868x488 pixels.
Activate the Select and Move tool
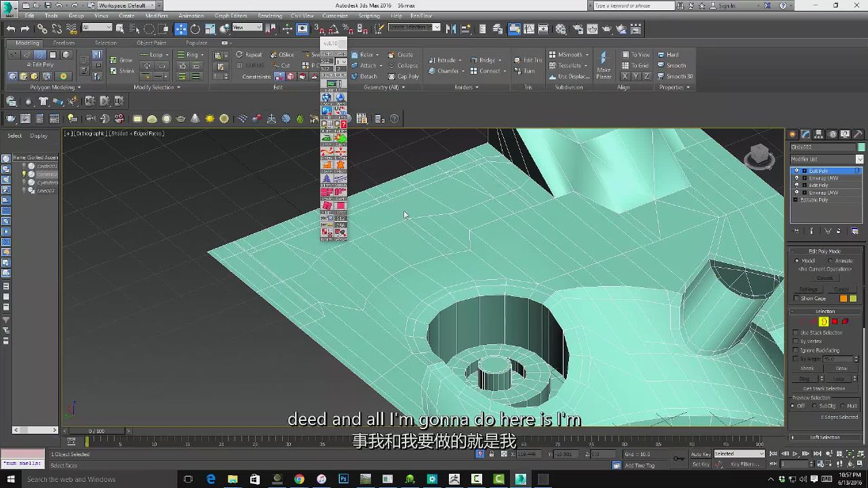point(180,28)
